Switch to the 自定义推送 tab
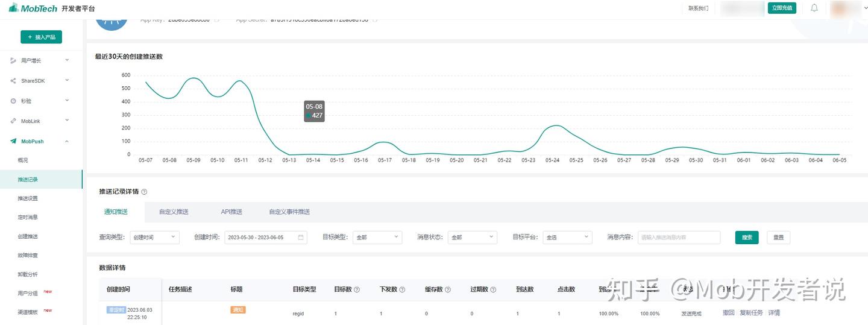This screenshot has height=325, width=868. pos(174,212)
